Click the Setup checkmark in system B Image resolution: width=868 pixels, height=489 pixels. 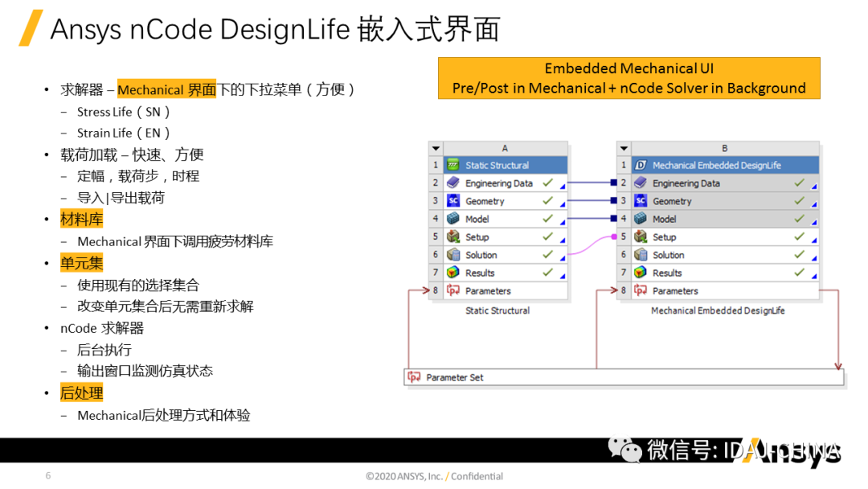click(799, 237)
